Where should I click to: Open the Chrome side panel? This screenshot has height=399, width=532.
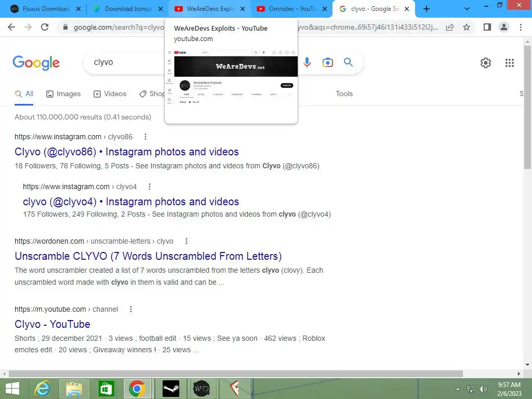point(487,27)
